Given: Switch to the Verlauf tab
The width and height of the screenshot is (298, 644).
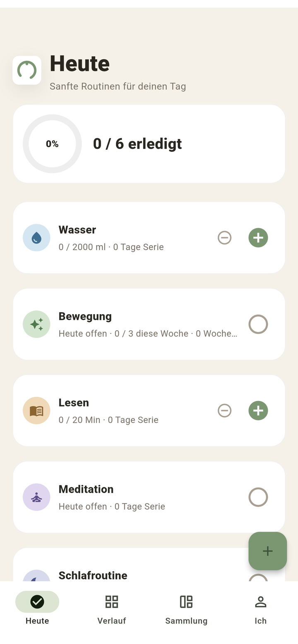Looking at the screenshot, I should click(112, 609).
